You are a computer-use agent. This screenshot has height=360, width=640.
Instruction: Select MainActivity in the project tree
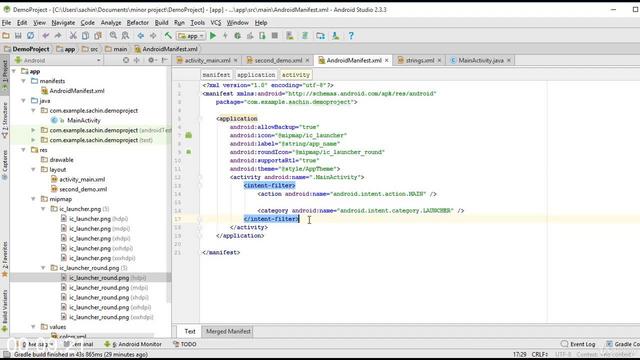pos(84,120)
